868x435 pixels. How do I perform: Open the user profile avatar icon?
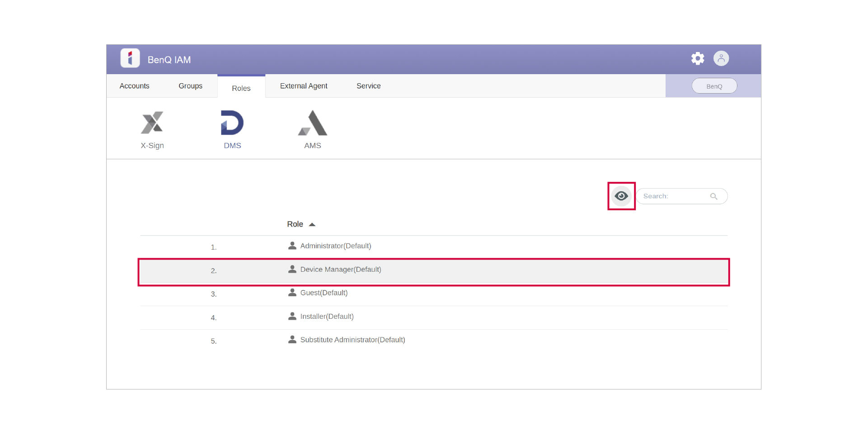click(x=721, y=58)
